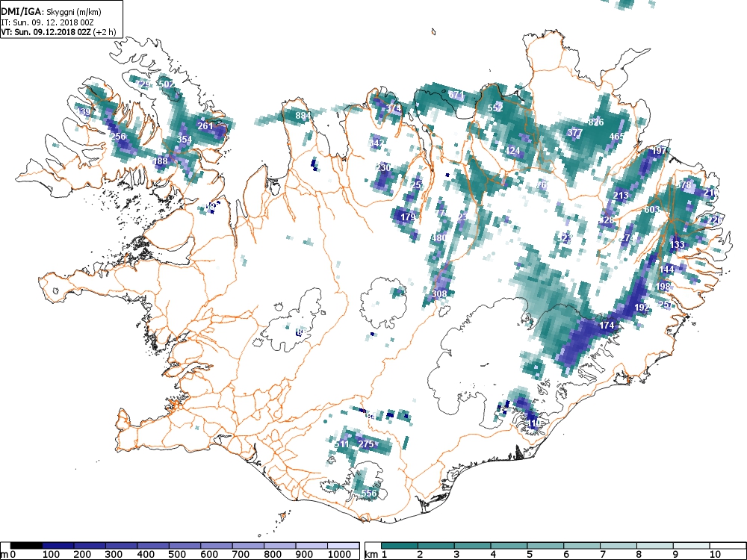Click the '480' visibility value on the map
This screenshot has height=560, width=747.
pos(438,237)
